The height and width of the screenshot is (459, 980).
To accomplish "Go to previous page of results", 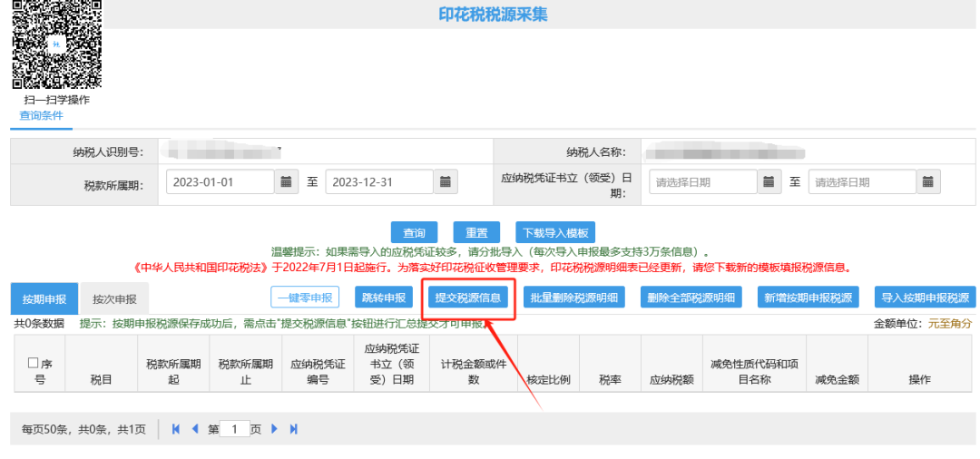I will coord(194,429).
